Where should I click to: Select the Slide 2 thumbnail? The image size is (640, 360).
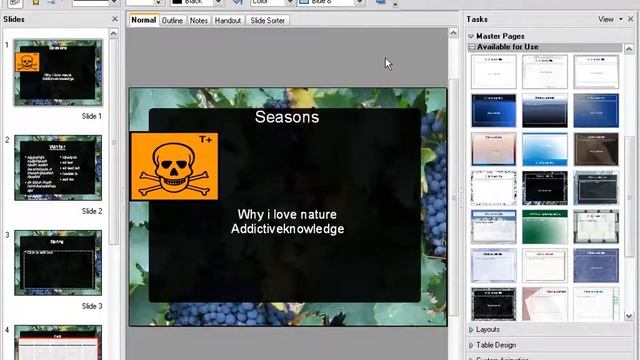58,168
